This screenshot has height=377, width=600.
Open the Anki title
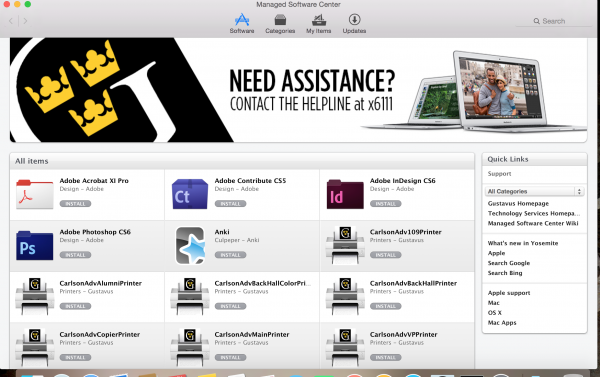222,232
